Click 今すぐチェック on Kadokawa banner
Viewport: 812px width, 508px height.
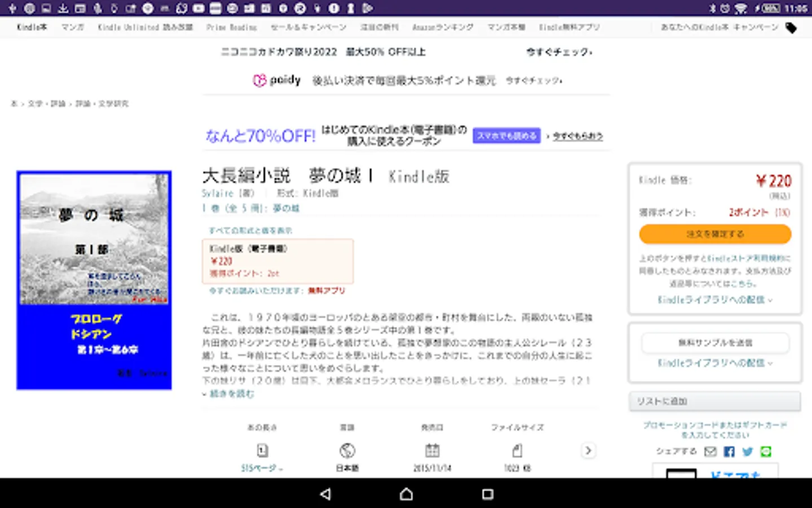point(559,52)
